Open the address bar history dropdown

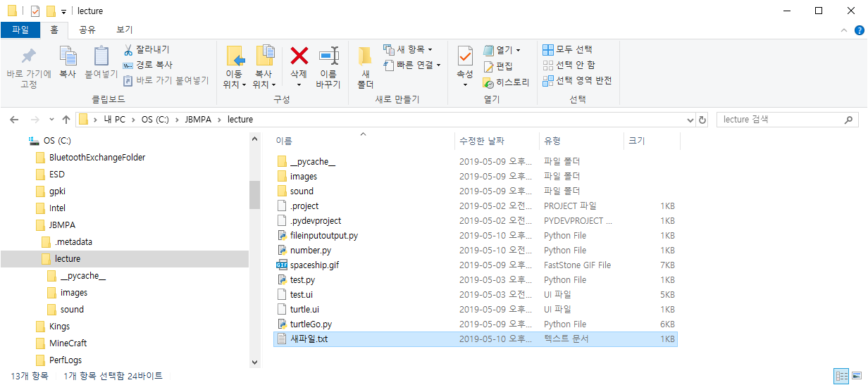coord(688,120)
